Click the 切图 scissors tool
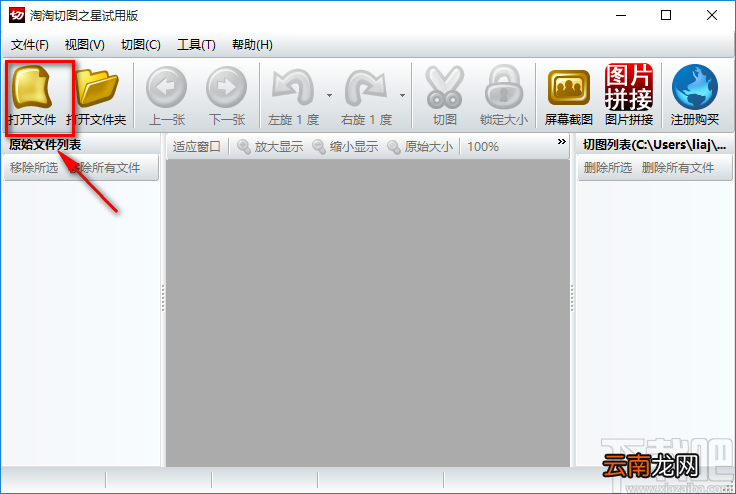 pyautogui.click(x=445, y=95)
